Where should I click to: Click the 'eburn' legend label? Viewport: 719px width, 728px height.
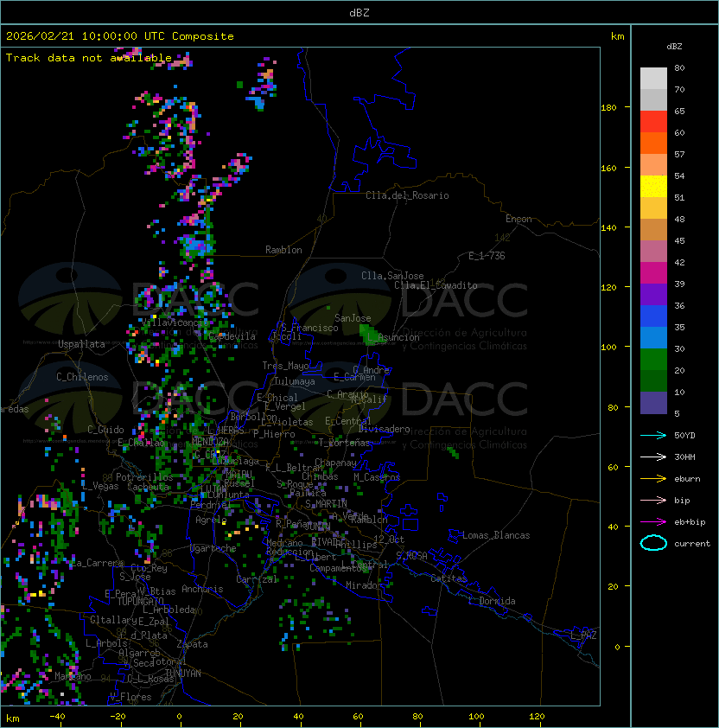click(687, 479)
